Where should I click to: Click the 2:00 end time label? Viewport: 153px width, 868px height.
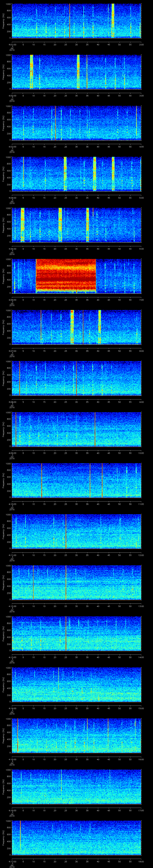tap(141, 44)
